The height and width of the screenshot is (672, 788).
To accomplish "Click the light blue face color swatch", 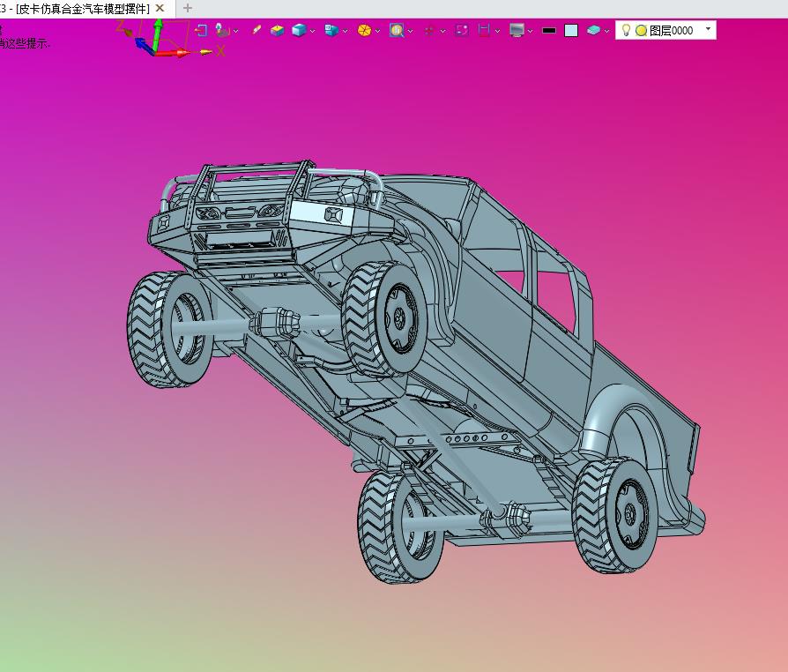I will [x=571, y=31].
